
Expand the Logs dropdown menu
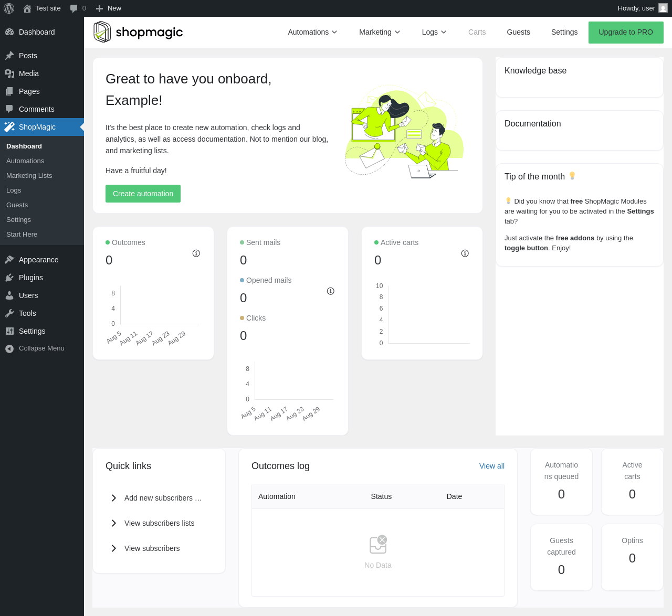pos(434,32)
